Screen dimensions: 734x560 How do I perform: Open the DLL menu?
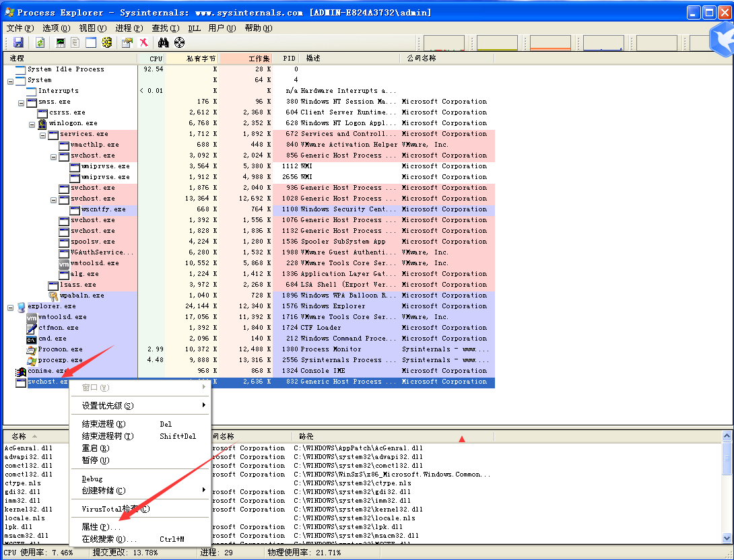pos(194,28)
